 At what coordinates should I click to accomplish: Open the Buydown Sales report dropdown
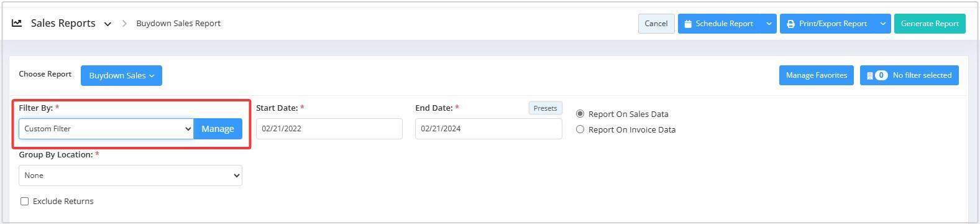click(x=121, y=75)
